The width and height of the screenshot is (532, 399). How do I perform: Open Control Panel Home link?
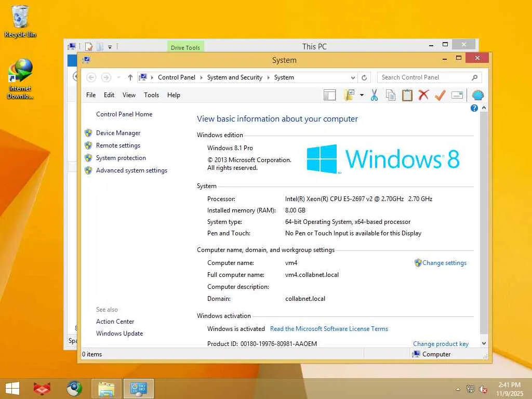[x=124, y=114]
